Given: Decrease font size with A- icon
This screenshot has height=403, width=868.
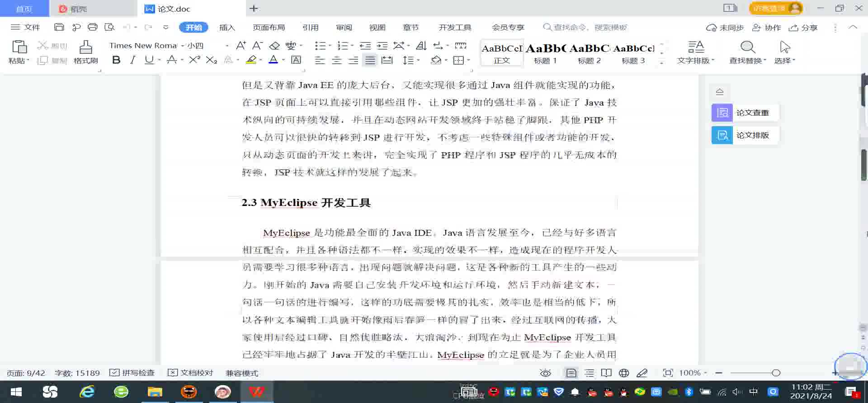Looking at the screenshot, I should [x=257, y=46].
